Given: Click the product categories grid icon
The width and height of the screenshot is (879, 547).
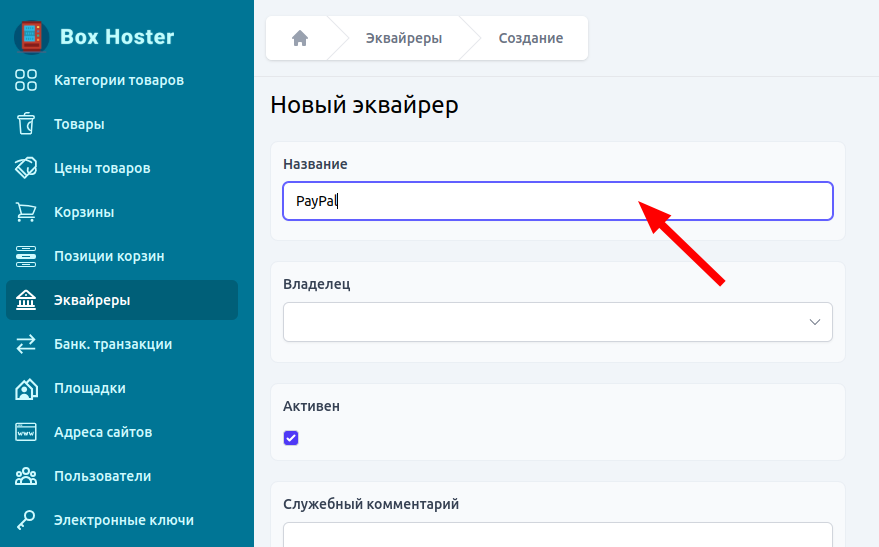Looking at the screenshot, I should (x=26, y=80).
